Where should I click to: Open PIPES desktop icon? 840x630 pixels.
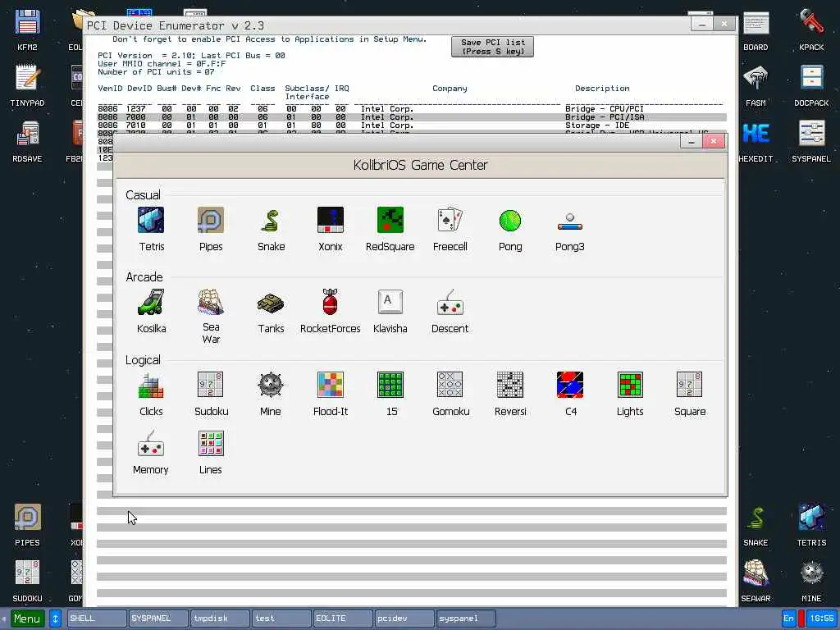click(27, 525)
